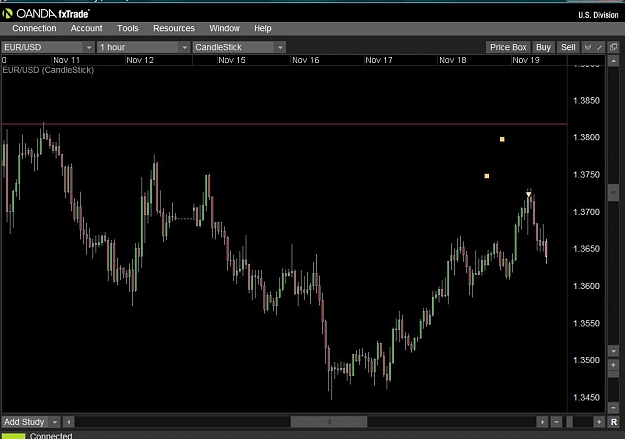This screenshot has height=439, width=625.
Task: Open the Resources menu
Action: [x=174, y=28]
